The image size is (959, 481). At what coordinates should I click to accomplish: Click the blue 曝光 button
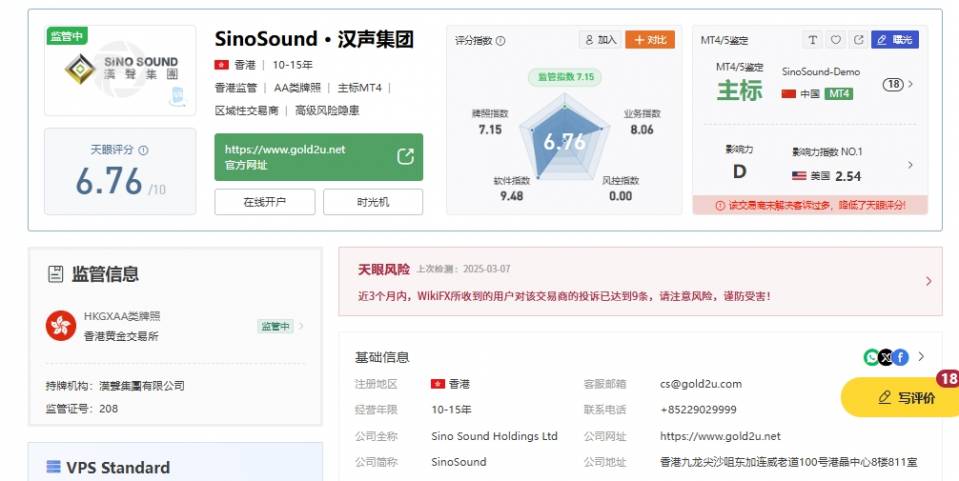(895, 40)
